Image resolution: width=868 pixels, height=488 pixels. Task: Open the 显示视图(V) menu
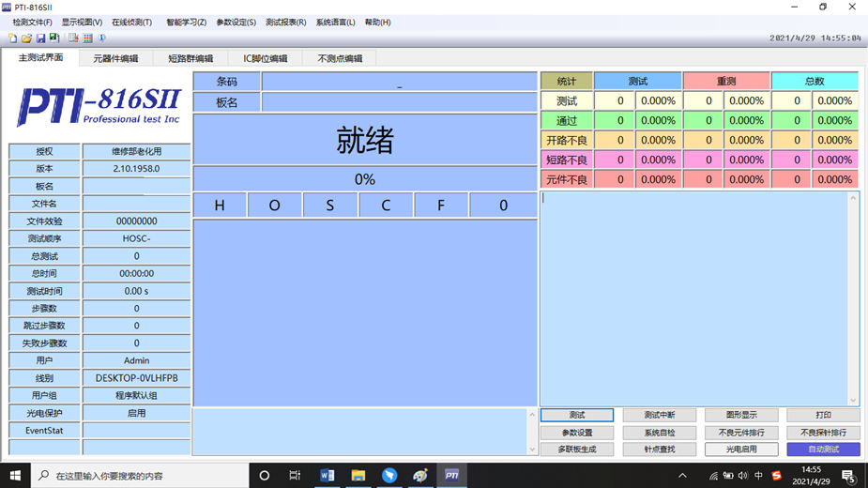pyautogui.click(x=82, y=23)
